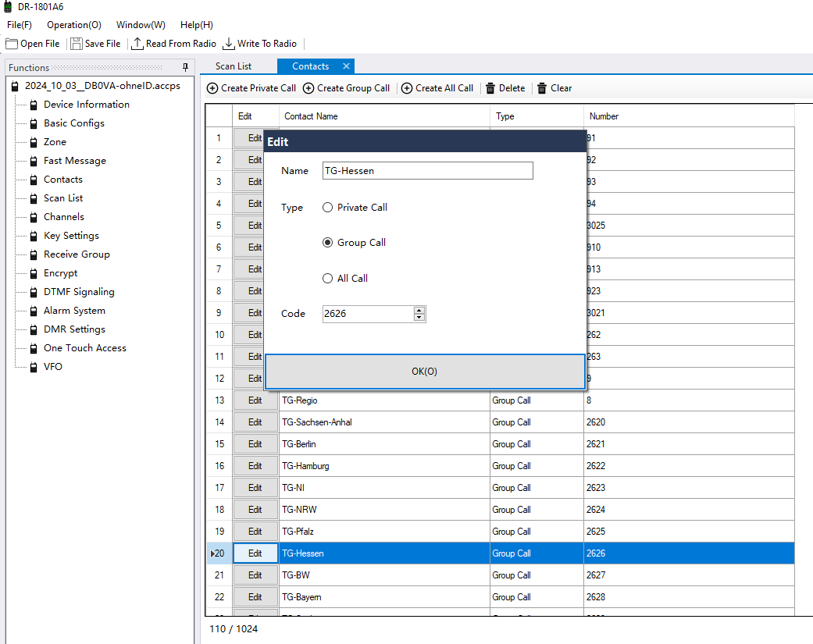Click radio icon beside Basic Configs
The height and width of the screenshot is (644, 813).
coord(34,124)
